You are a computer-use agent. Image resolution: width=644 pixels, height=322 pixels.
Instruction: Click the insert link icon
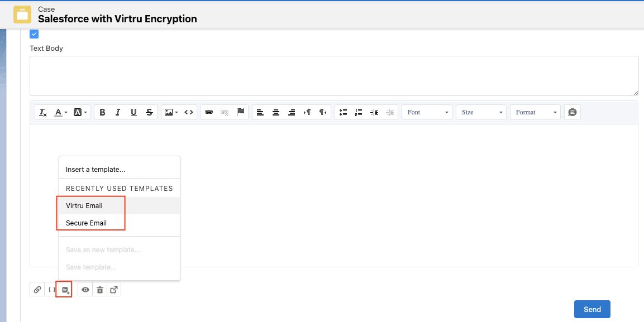coord(209,112)
